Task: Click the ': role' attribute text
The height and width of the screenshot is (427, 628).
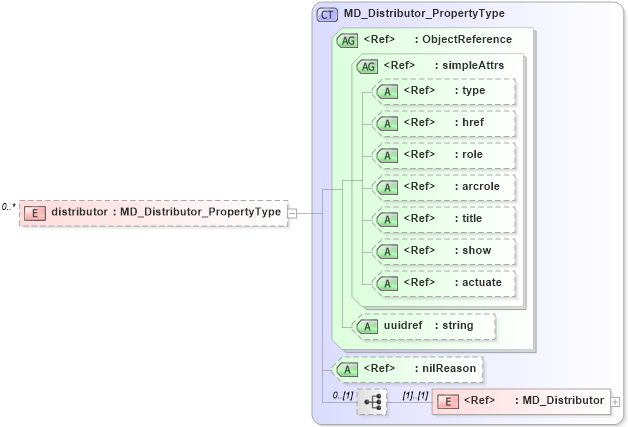Action: point(469,154)
